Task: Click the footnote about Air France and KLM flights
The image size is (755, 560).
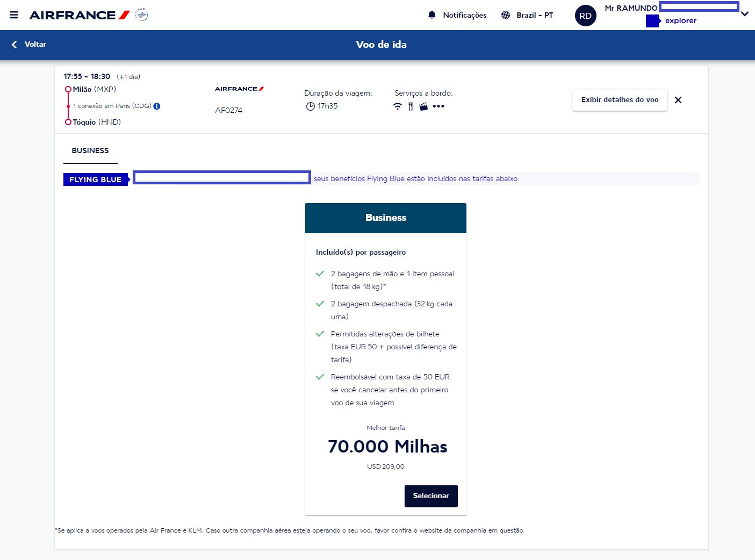Action: (x=290, y=530)
